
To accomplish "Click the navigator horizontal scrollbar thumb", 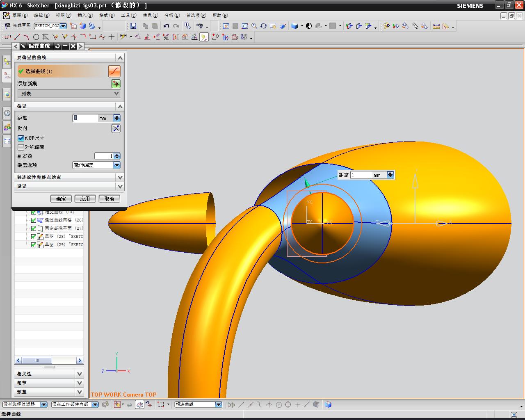I will click(37, 361).
